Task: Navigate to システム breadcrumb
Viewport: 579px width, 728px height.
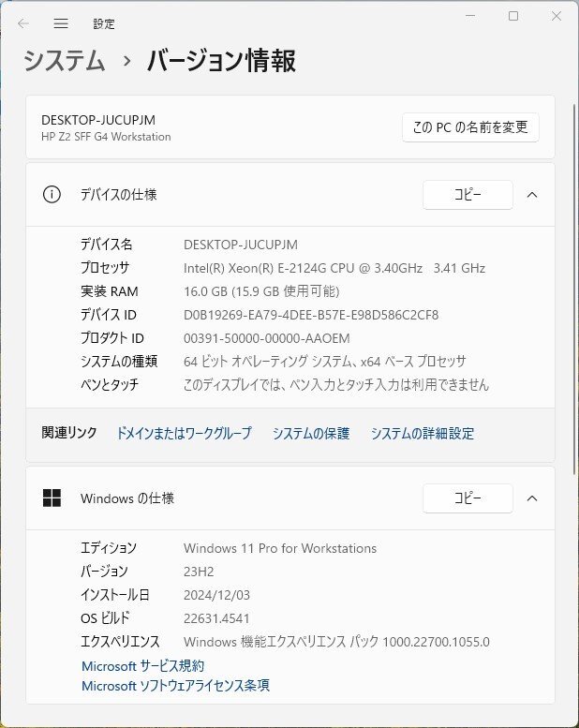Action: (64, 61)
